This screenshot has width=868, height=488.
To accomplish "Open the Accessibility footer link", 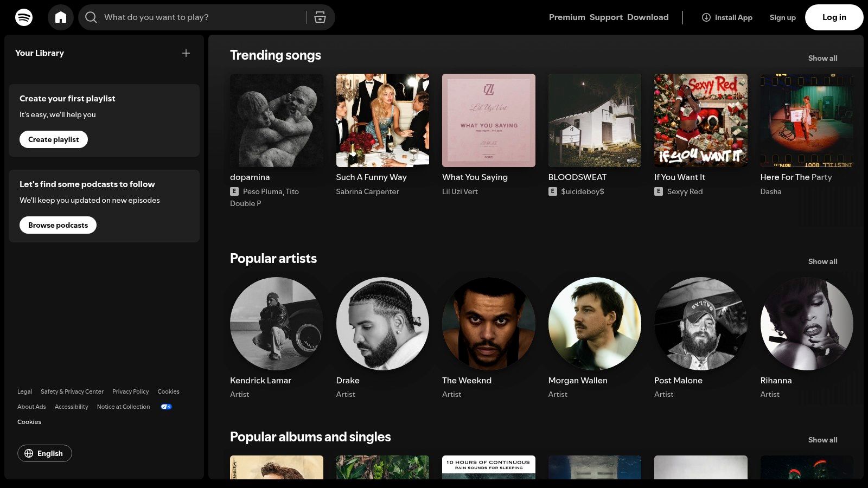I will pos(71,407).
